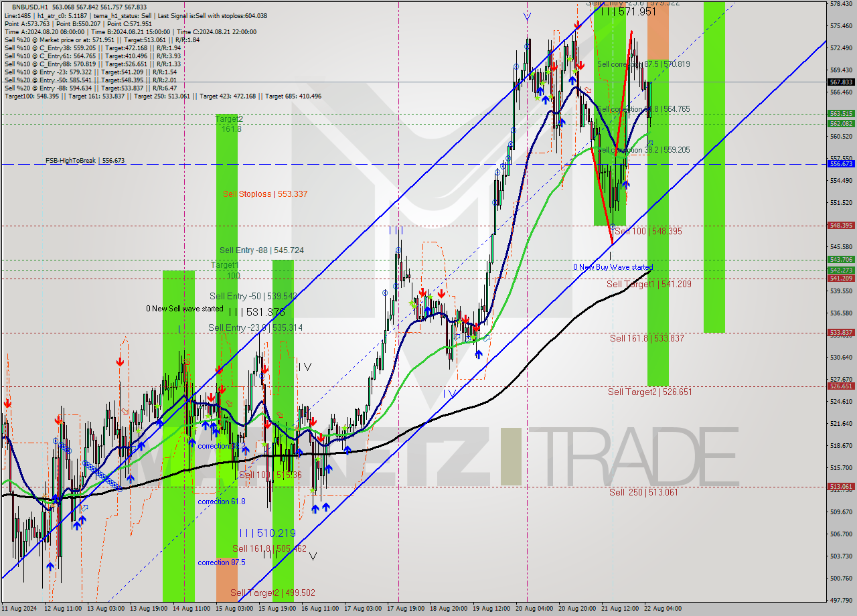Click the '0 New Sell wave started' text

(x=185, y=309)
